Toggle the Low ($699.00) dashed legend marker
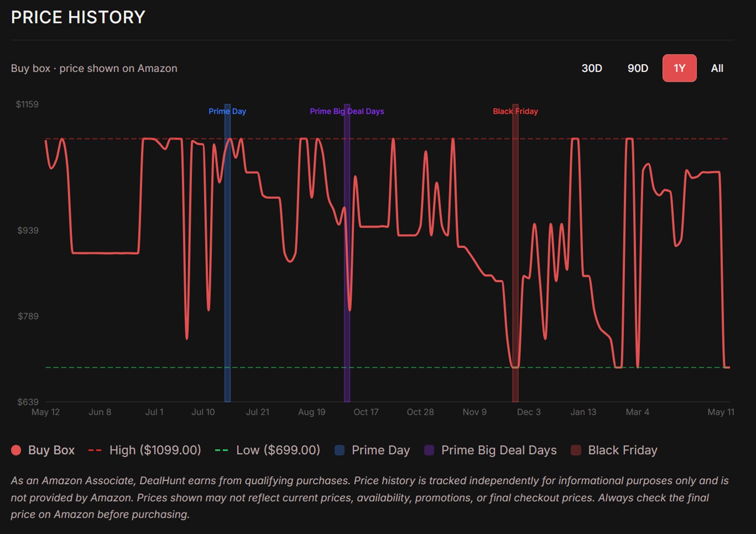The height and width of the screenshot is (534, 756). tap(221, 450)
